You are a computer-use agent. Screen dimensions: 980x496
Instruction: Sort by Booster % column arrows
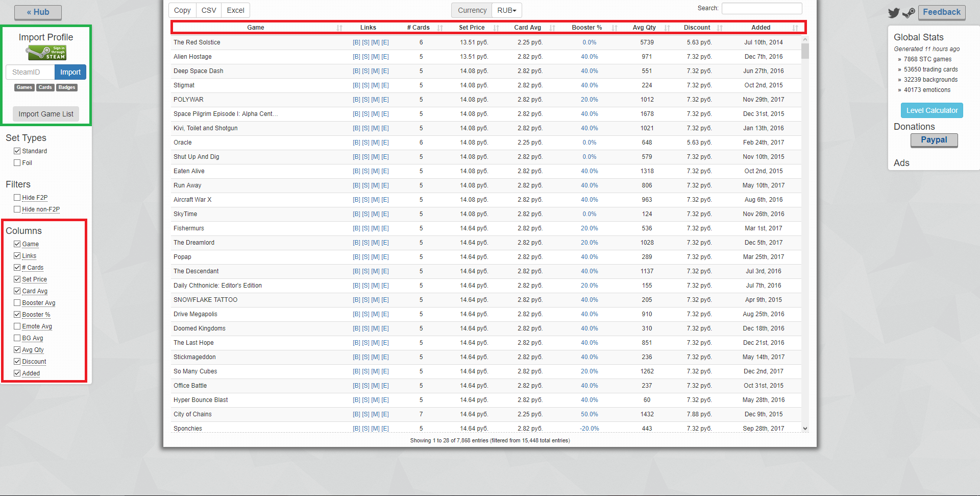pos(615,28)
